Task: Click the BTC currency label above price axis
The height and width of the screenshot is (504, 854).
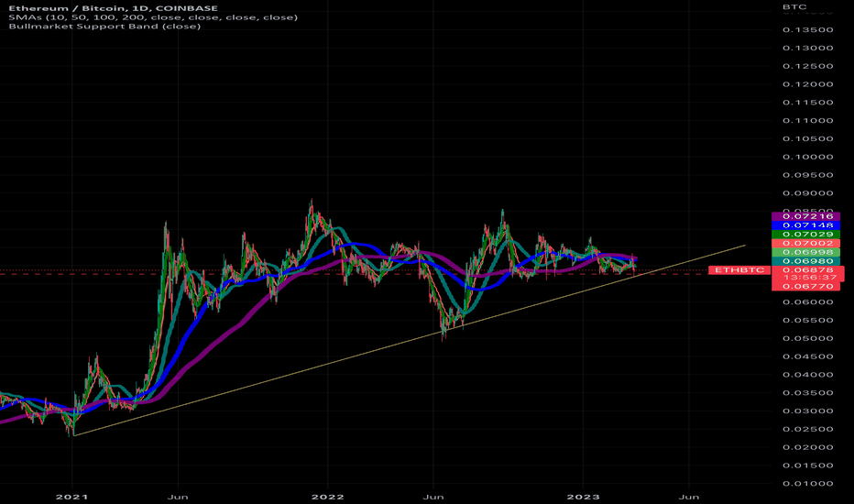Action: pyautogui.click(x=794, y=7)
